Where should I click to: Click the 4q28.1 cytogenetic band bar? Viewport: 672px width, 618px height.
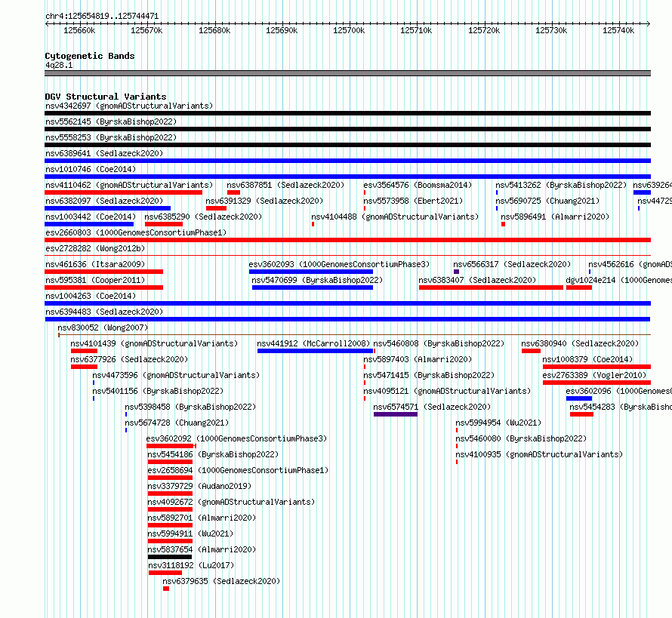(x=347, y=73)
